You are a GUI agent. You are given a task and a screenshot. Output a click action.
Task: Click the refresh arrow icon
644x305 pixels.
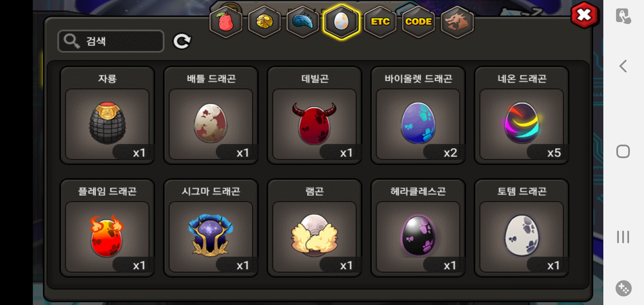tap(182, 42)
